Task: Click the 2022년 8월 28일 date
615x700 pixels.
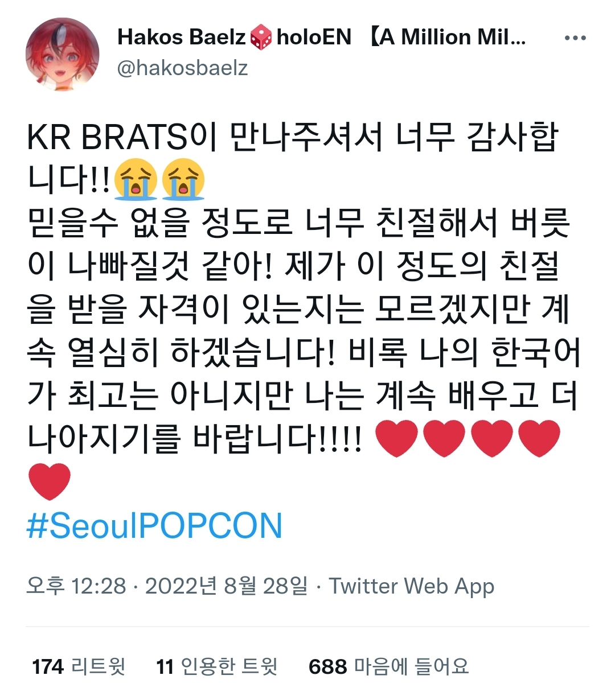Action: coord(226,586)
